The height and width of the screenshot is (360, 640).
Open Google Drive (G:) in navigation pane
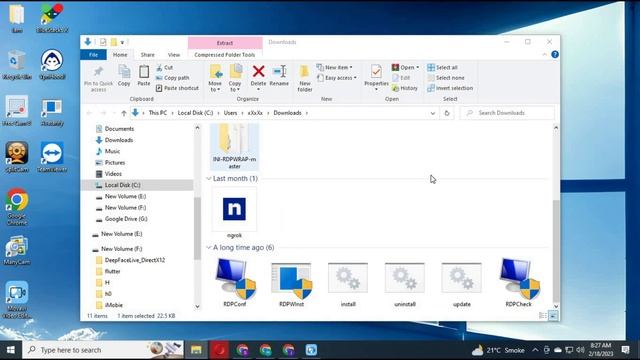tap(126, 219)
